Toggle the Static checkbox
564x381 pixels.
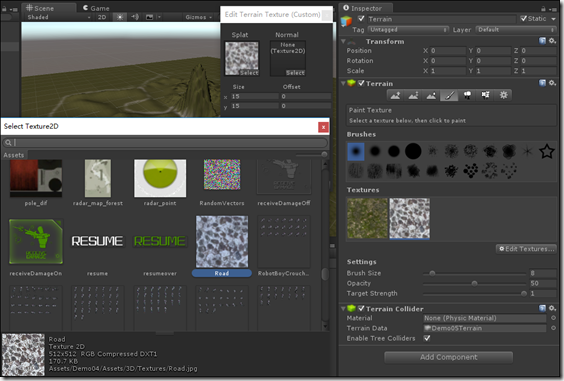(x=523, y=19)
